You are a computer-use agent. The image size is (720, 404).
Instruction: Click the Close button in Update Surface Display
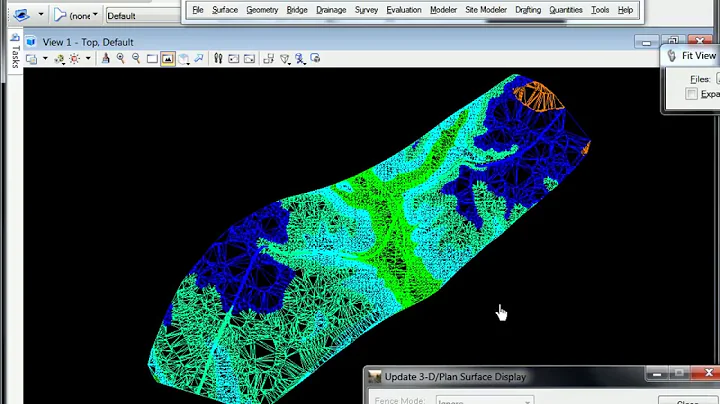tap(687, 400)
